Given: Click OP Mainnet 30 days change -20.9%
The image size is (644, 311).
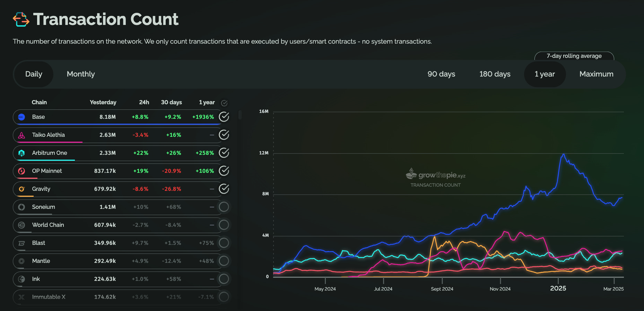Looking at the screenshot, I should [171, 171].
